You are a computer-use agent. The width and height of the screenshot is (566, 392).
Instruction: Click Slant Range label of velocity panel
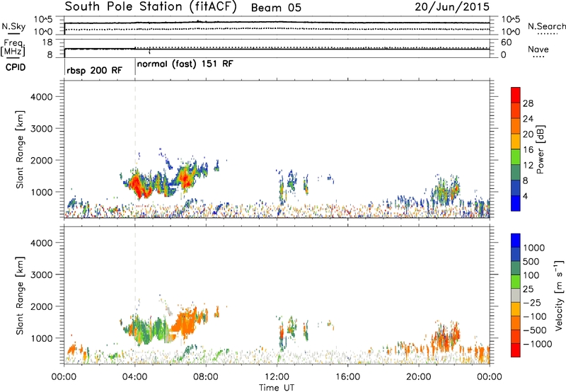(x=20, y=295)
